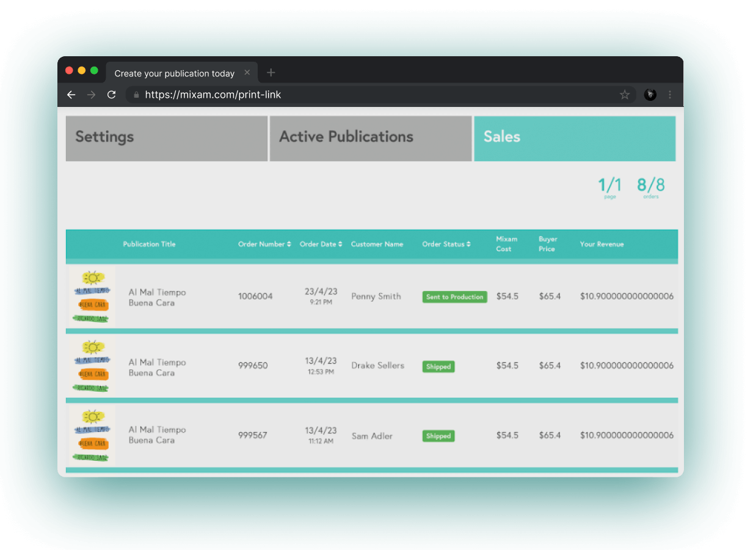Bookmark page with the star icon
Viewport: 756px width, 550px height.
pos(624,95)
